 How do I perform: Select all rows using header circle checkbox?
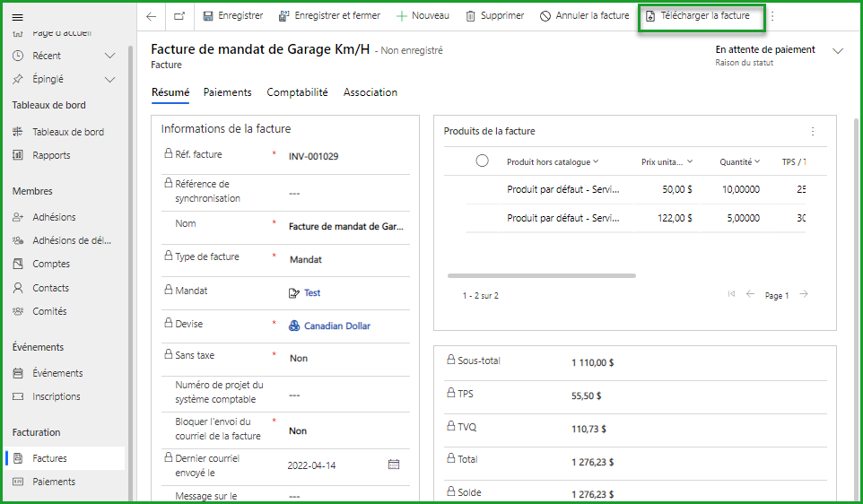482,161
